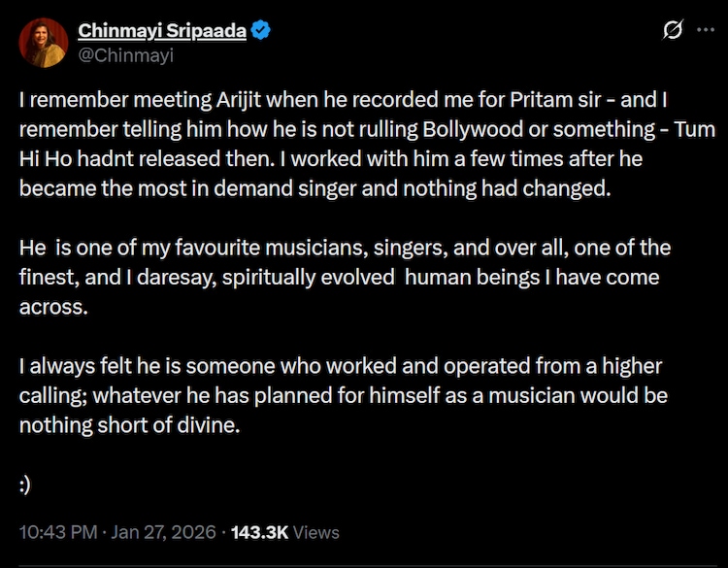This screenshot has width=728, height=568.
Task: Open the three-dot More options menu
Action: (702, 31)
